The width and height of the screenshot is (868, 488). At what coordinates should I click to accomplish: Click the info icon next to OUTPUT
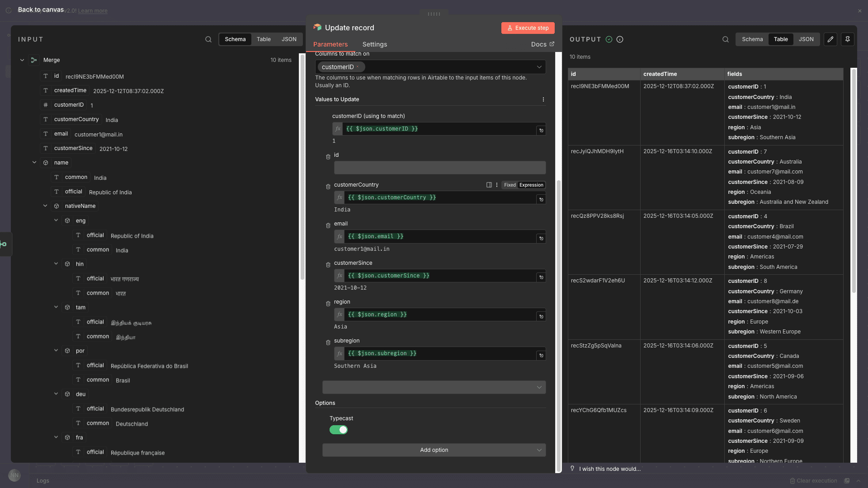coord(620,39)
